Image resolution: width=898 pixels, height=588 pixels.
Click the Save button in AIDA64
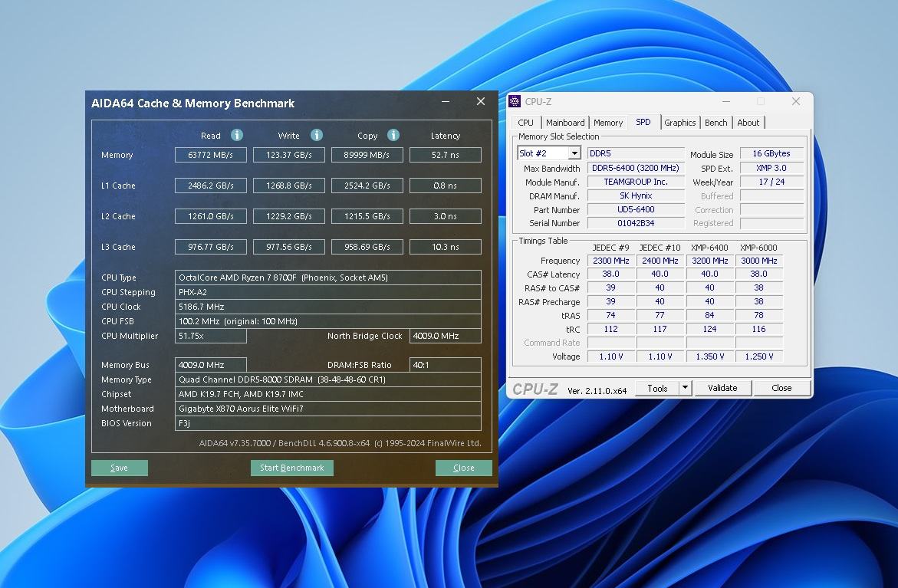point(119,468)
